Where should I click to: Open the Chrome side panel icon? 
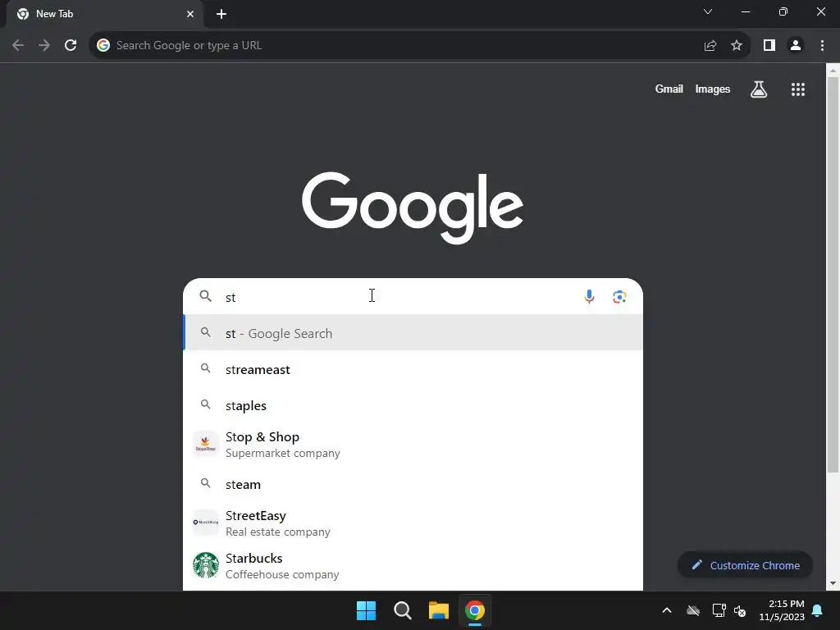769,46
